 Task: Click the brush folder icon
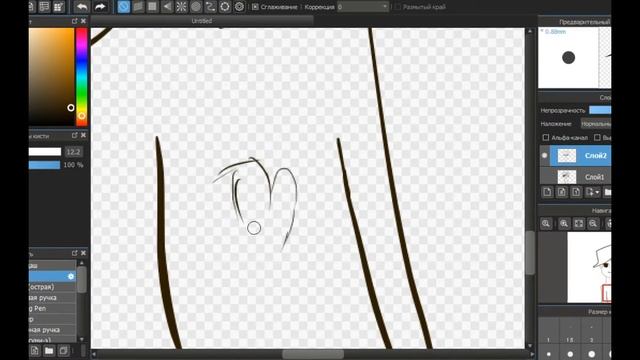coord(49,351)
